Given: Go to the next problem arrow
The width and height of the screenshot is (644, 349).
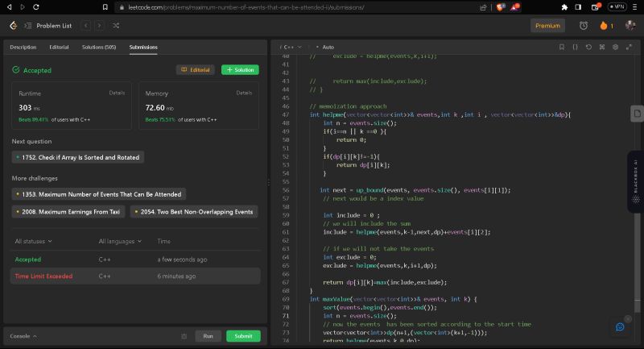Looking at the screenshot, I should point(99,26).
